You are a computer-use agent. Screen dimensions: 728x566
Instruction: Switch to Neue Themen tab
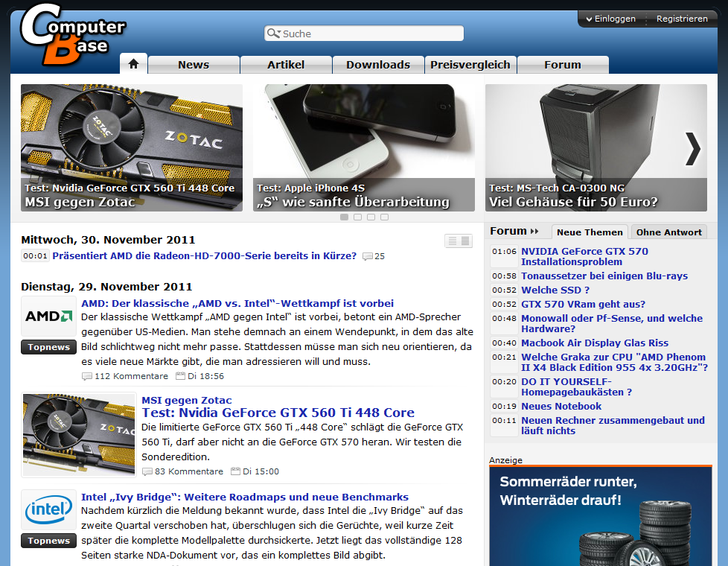590,232
